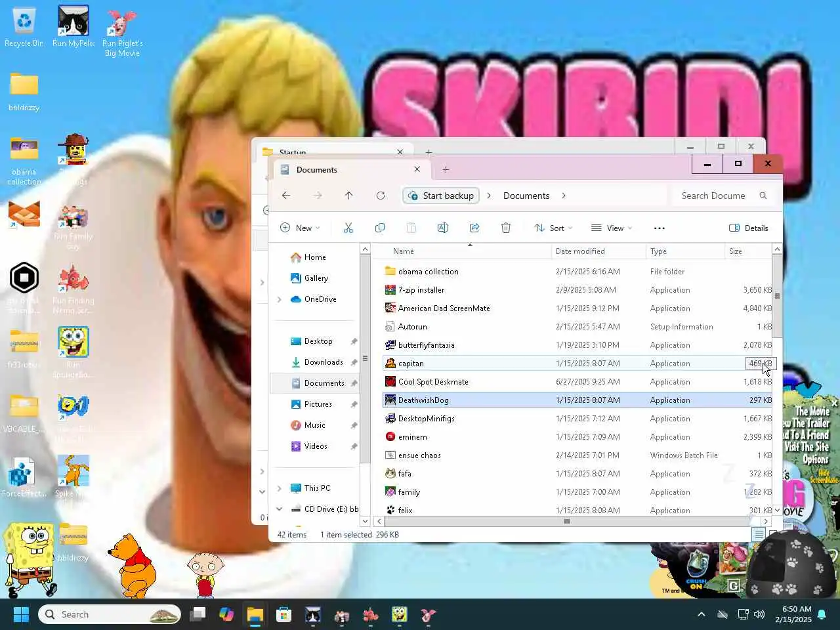
Task: Click the horizontal scrollbar thumb in file list
Action: [x=567, y=521]
